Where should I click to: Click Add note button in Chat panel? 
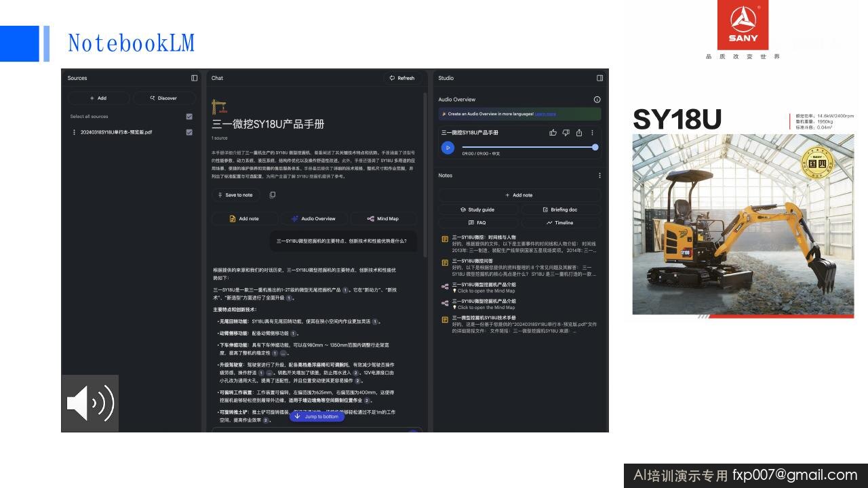[245, 219]
